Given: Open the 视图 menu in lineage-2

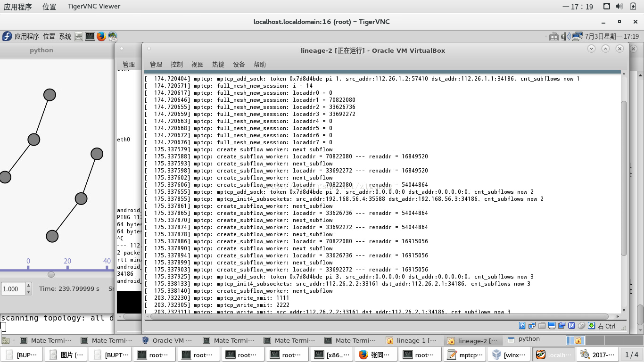Looking at the screenshot, I should point(198,65).
